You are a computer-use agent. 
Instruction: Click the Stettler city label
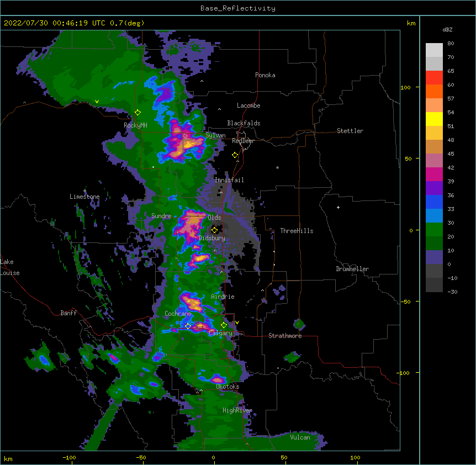coord(350,131)
